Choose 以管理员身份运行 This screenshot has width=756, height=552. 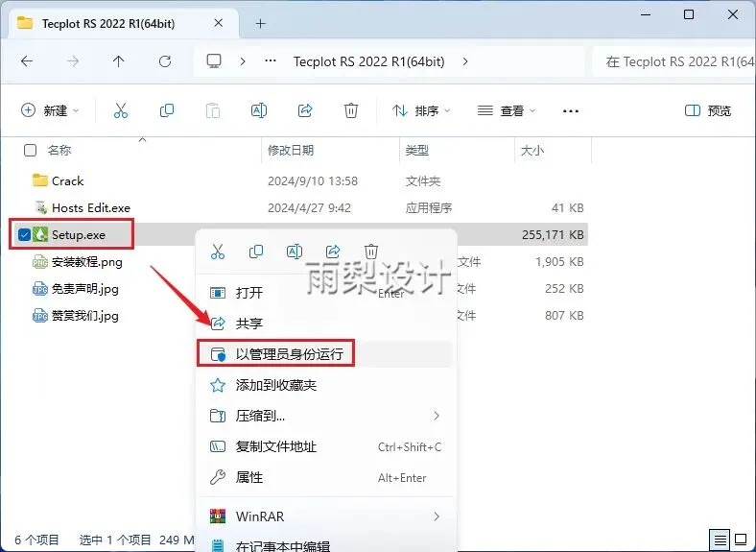click(326, 354)
